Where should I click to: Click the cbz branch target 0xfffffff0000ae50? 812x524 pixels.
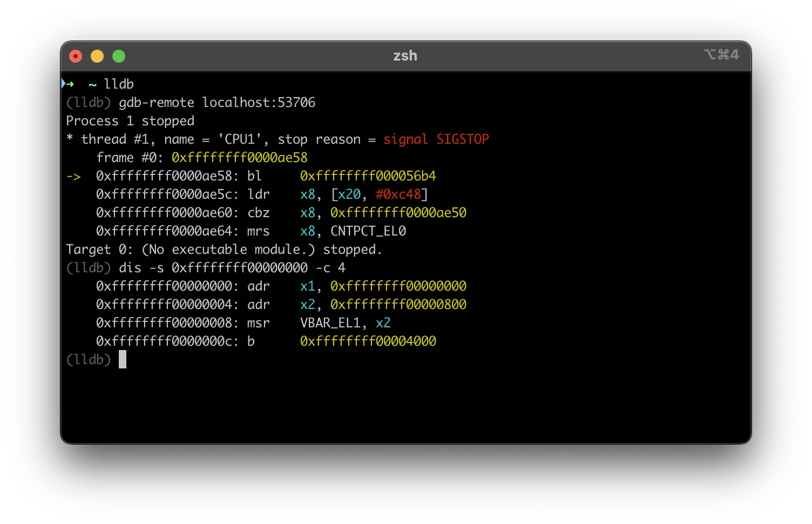(398, 213)
